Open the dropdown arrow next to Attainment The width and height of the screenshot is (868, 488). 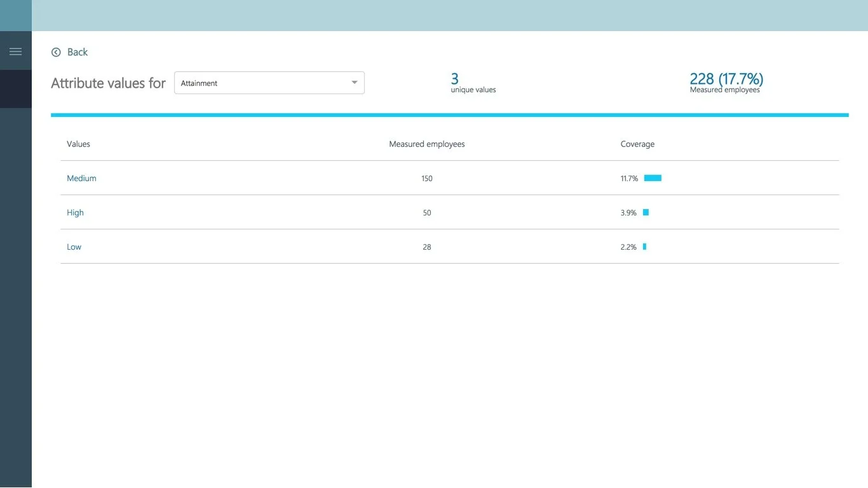coord(354,83)
